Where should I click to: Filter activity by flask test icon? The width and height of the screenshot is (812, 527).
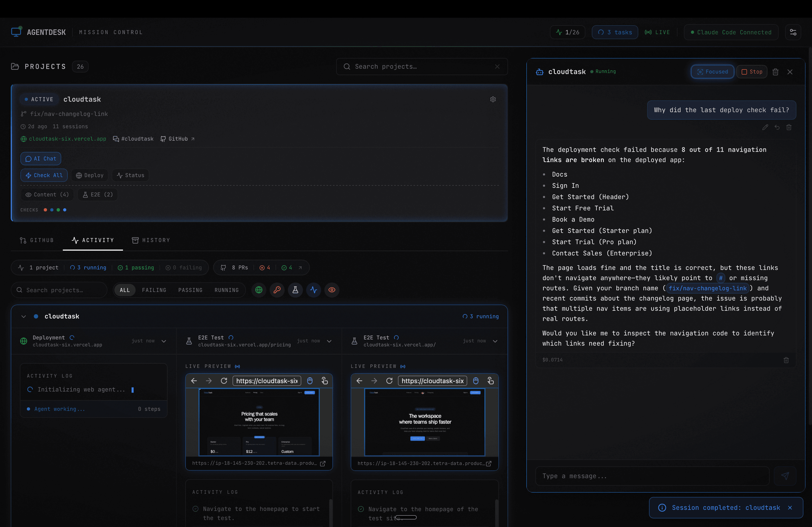point(295,290)
